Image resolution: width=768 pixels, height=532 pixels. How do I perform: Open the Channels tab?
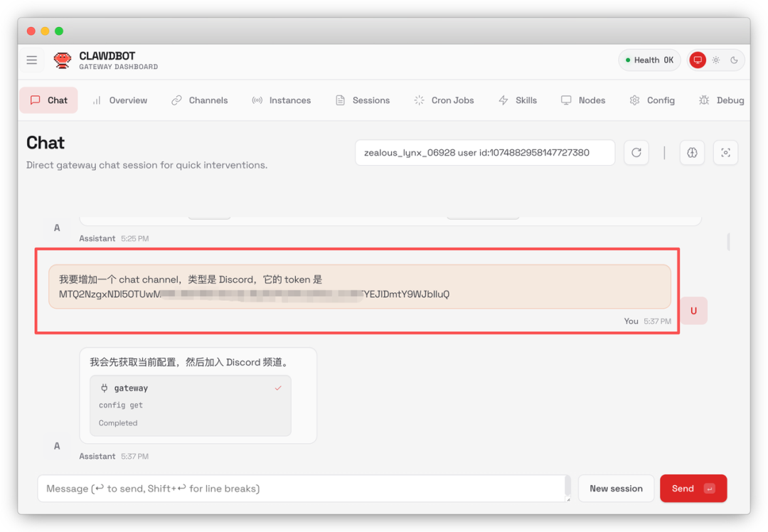(x=200, y=100)
